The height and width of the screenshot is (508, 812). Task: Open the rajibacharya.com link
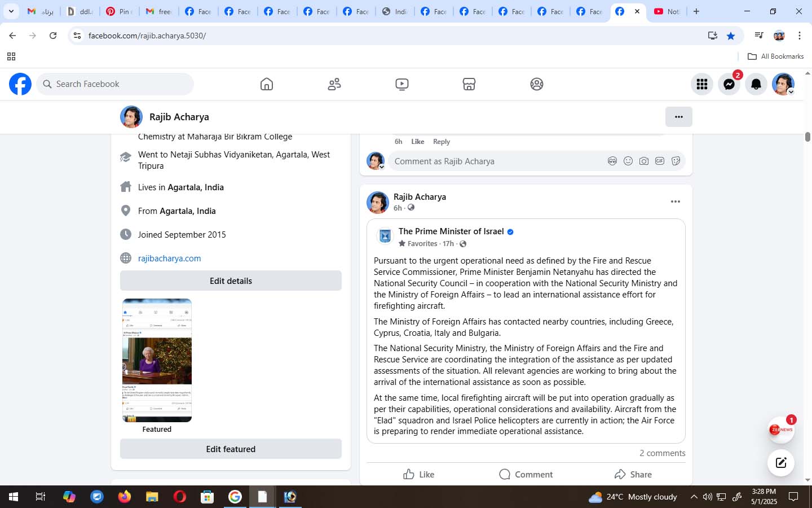pyautogui.click(x=169, y=259)
